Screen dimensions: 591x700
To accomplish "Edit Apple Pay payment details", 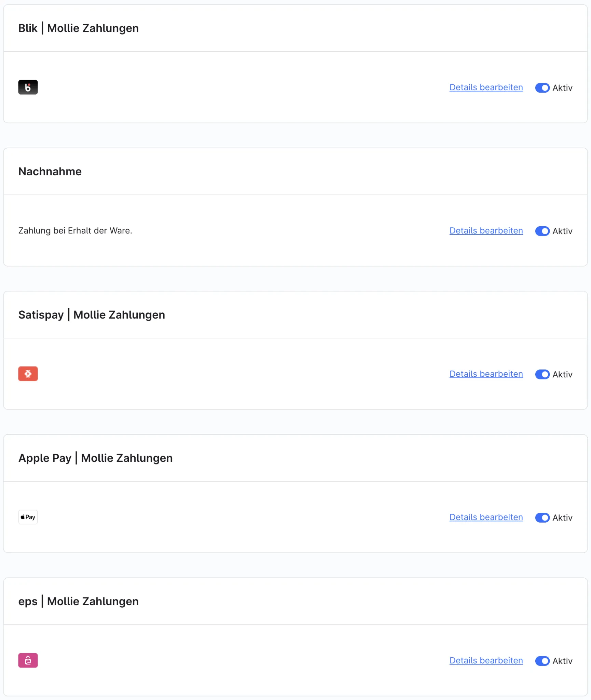I will click(486, 517).
